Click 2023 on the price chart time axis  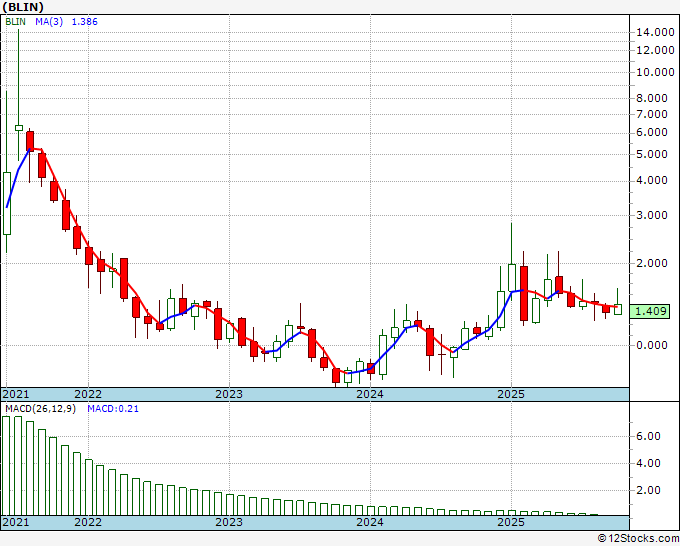229,394
